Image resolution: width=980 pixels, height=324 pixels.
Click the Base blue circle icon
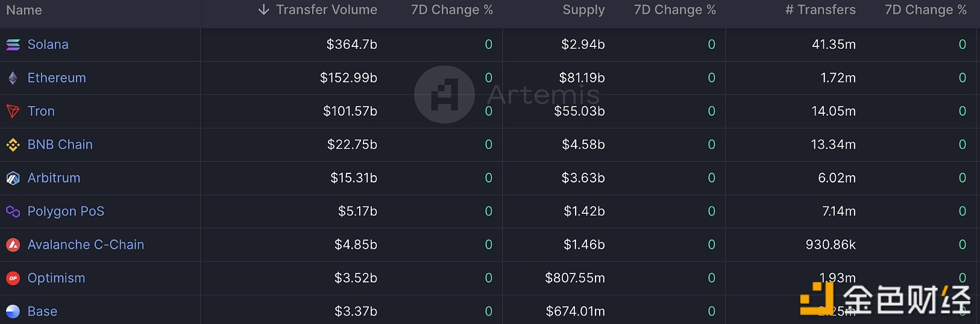pyautogui.click(x=13, y=311)
